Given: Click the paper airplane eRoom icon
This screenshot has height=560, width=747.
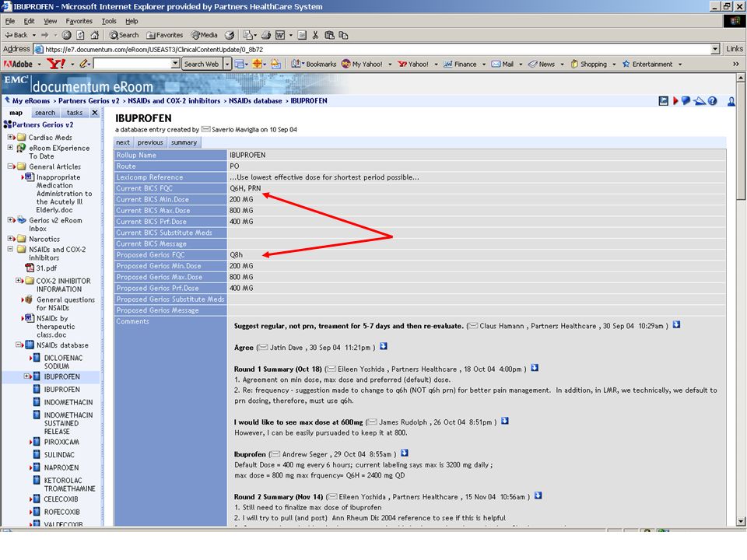Looking at the screenshot, I should 699,101.
